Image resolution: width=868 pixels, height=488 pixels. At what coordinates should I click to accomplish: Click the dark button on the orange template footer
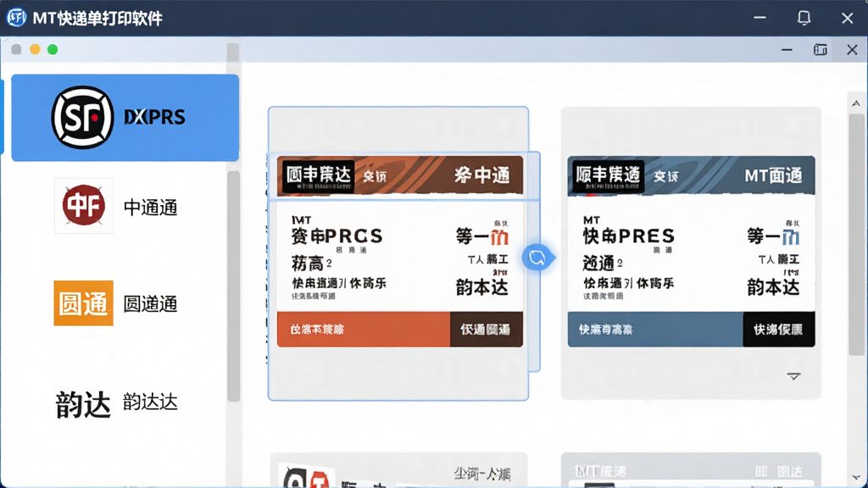pyautogui.click(x=486, y=330)
